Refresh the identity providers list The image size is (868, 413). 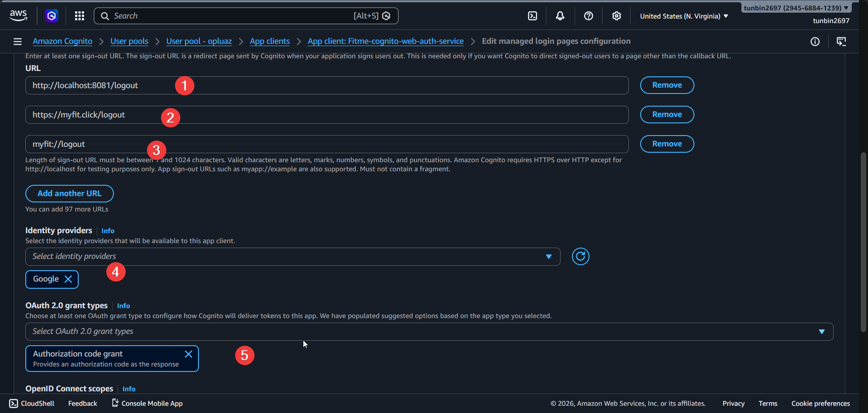click(x=580, y=256)
